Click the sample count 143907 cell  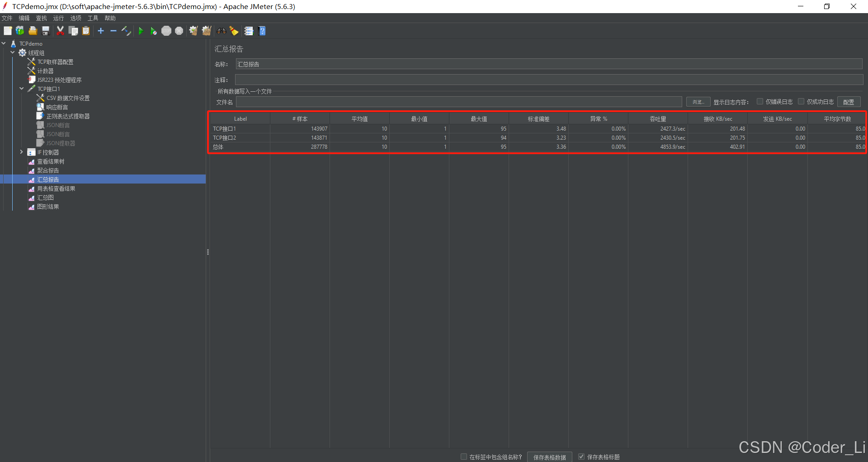pyautogui.click(x=300, y=129)
